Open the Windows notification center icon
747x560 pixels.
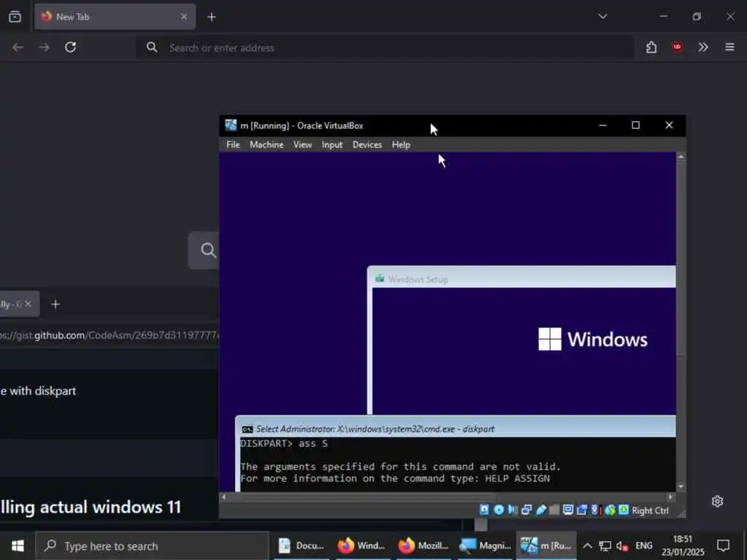click(723, 545)
